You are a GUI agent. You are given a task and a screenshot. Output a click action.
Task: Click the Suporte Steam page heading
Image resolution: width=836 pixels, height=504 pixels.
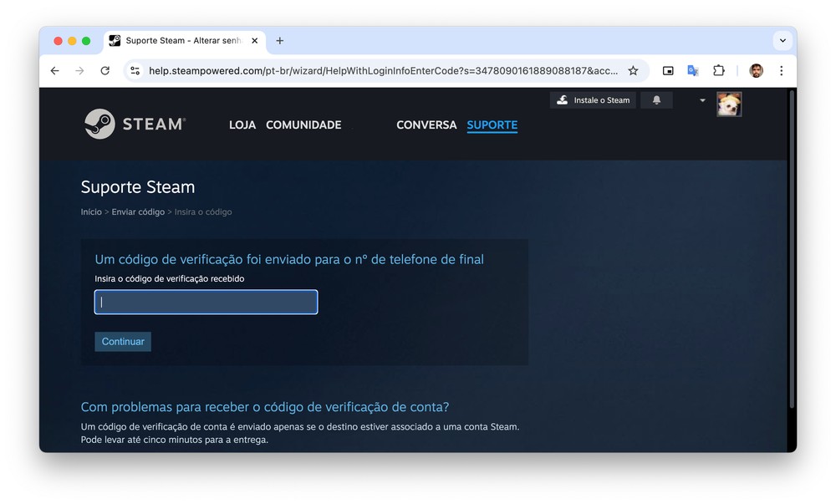click(x=138, y=187)
